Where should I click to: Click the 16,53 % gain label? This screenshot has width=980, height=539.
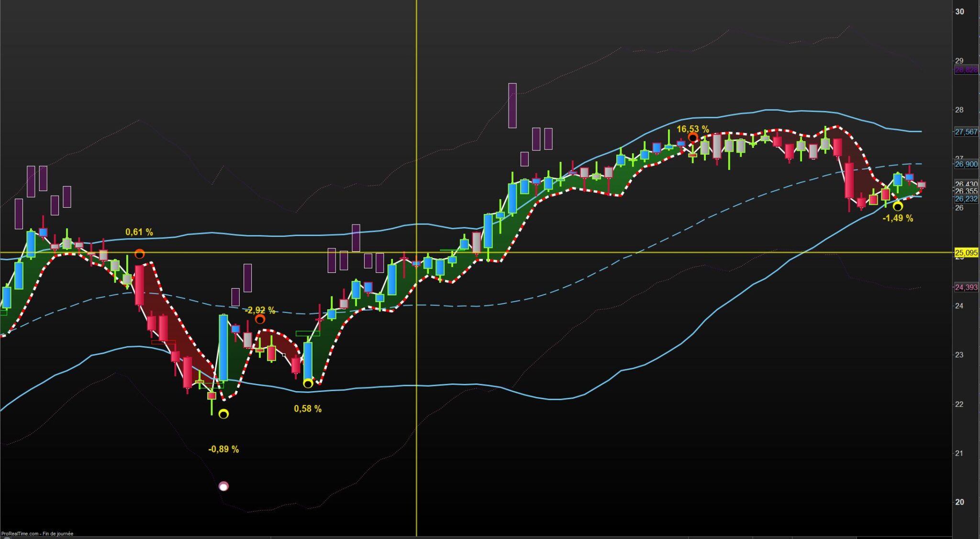pyautogui.click(x=692, y=129)
